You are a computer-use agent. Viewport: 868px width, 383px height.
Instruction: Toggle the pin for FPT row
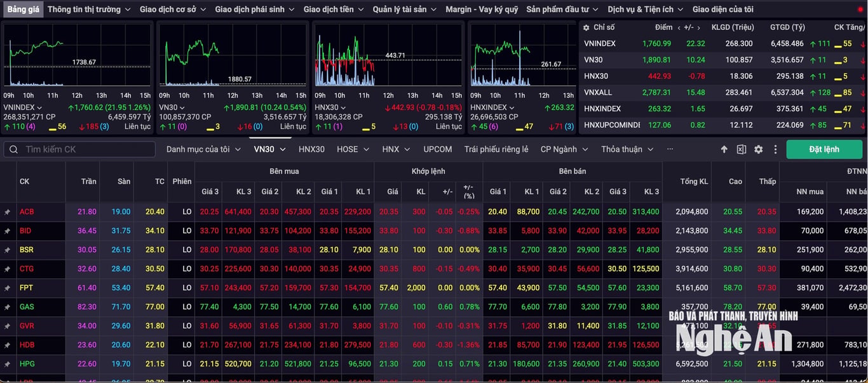click(x=8, y=288)
